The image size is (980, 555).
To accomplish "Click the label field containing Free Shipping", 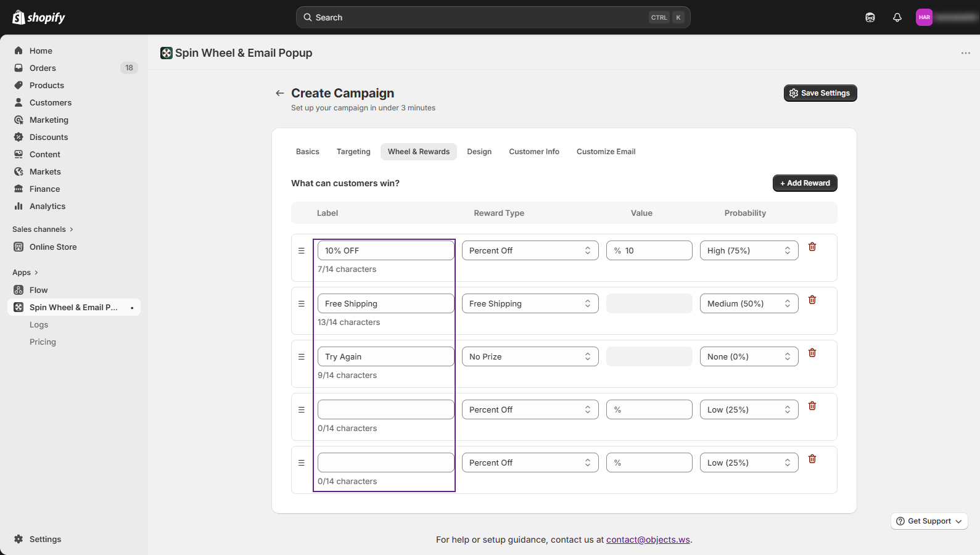I will coord(386,303).
